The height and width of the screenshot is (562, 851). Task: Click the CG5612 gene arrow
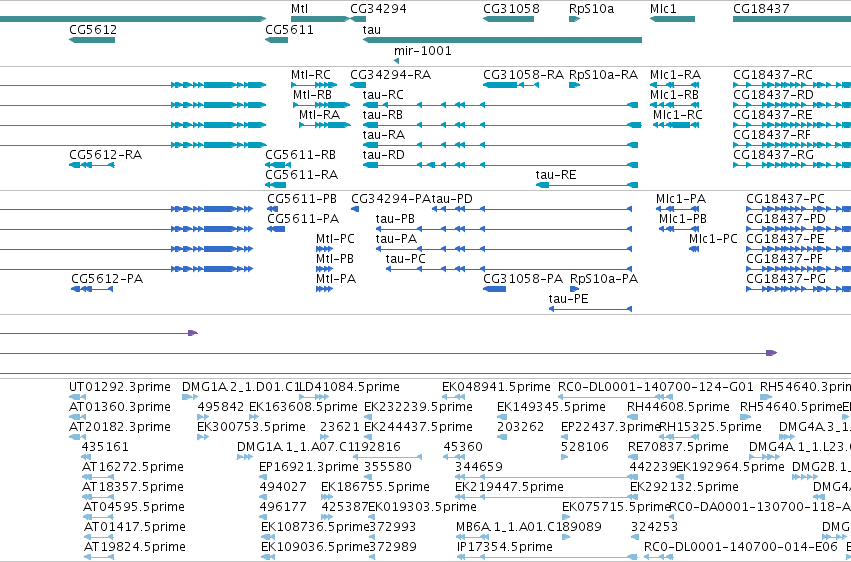92,40
